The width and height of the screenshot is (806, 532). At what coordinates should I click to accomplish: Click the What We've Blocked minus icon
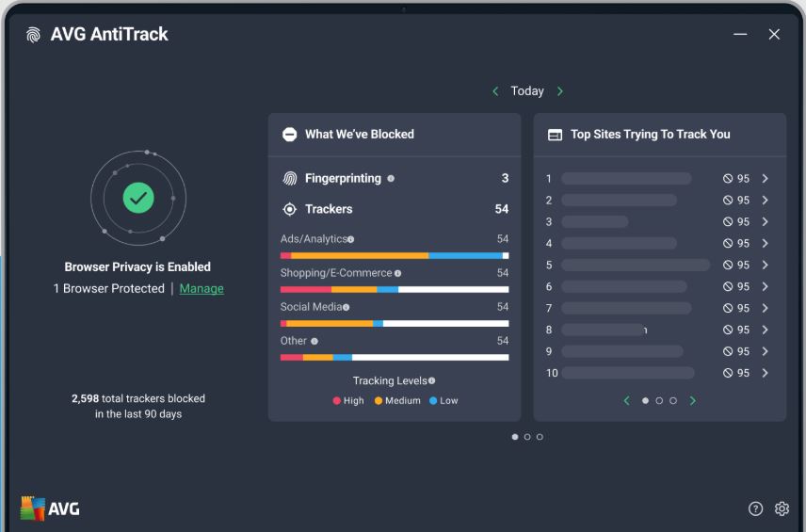point(289,135)
